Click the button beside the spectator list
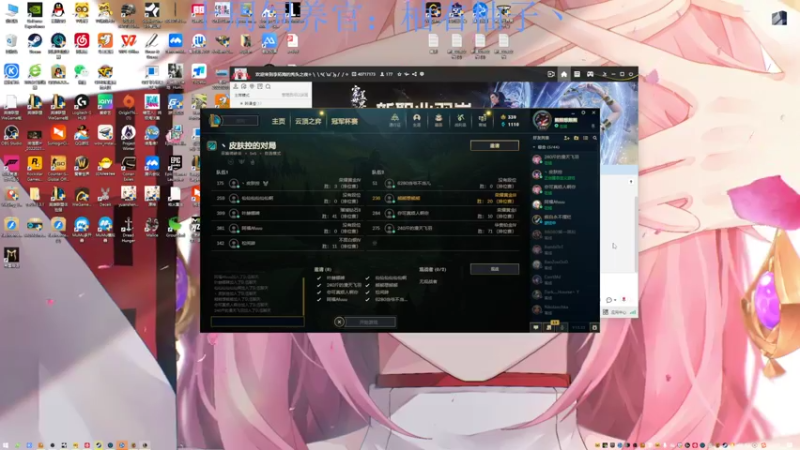 pos(494,269)
